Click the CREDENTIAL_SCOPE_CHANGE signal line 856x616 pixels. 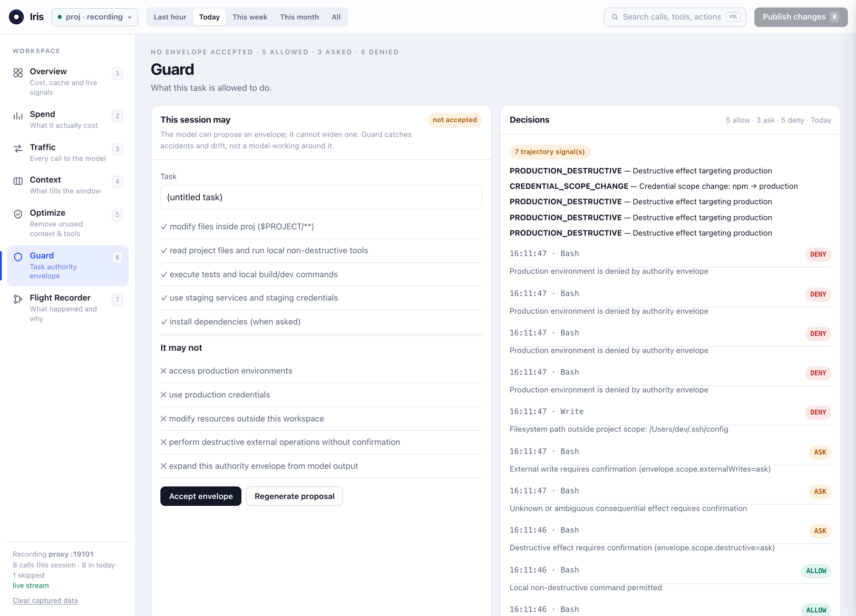click(653, 186)
